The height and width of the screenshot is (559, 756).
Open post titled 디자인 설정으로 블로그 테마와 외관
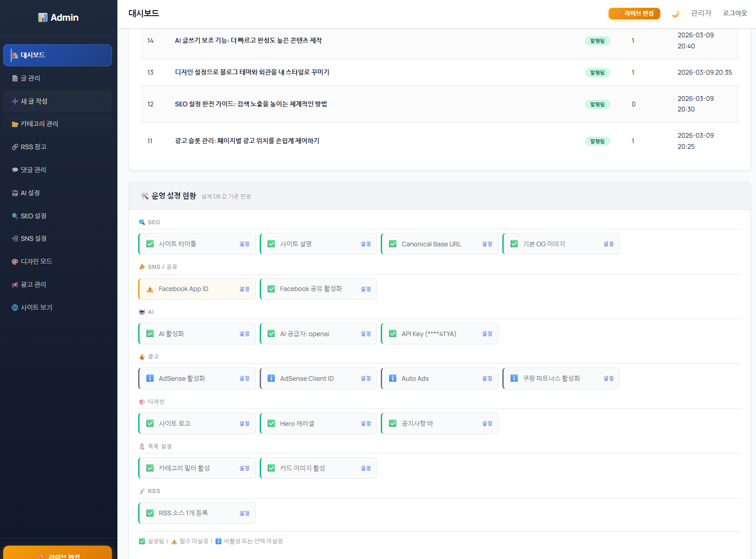252,72
